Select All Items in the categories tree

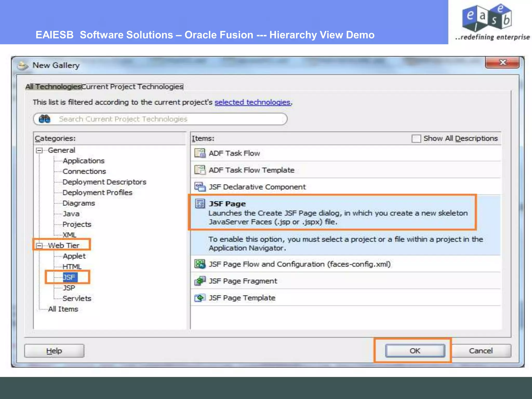click(x=63, y=309)
